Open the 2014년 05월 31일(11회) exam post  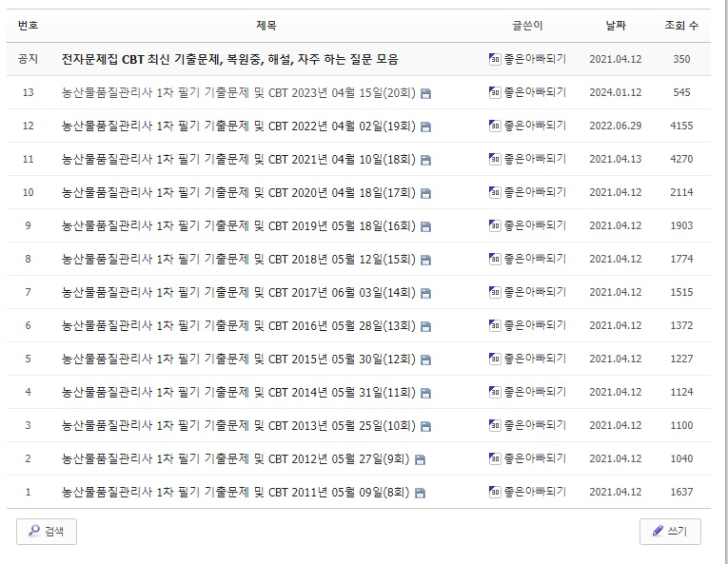(x=238, y=392)
